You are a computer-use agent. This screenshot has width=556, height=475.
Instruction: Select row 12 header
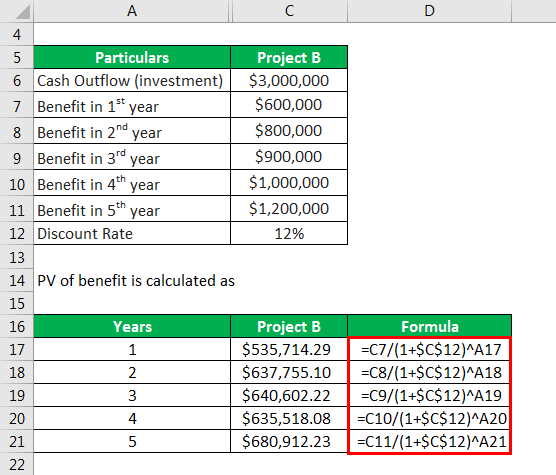coord(17,234)
